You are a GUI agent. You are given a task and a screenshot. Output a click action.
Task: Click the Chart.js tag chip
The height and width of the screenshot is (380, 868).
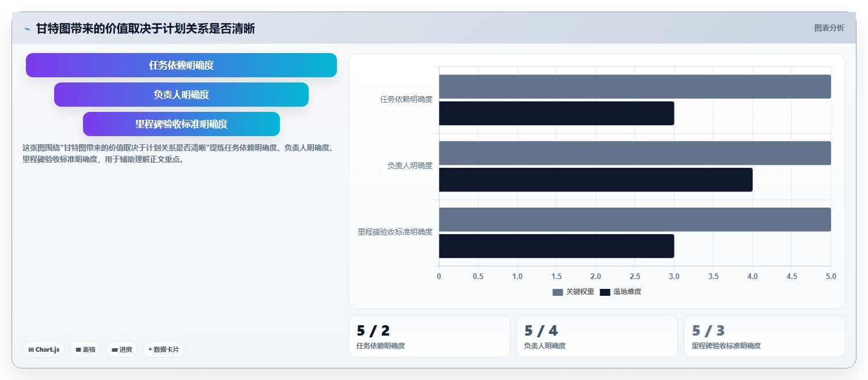[x=44, y=349]
